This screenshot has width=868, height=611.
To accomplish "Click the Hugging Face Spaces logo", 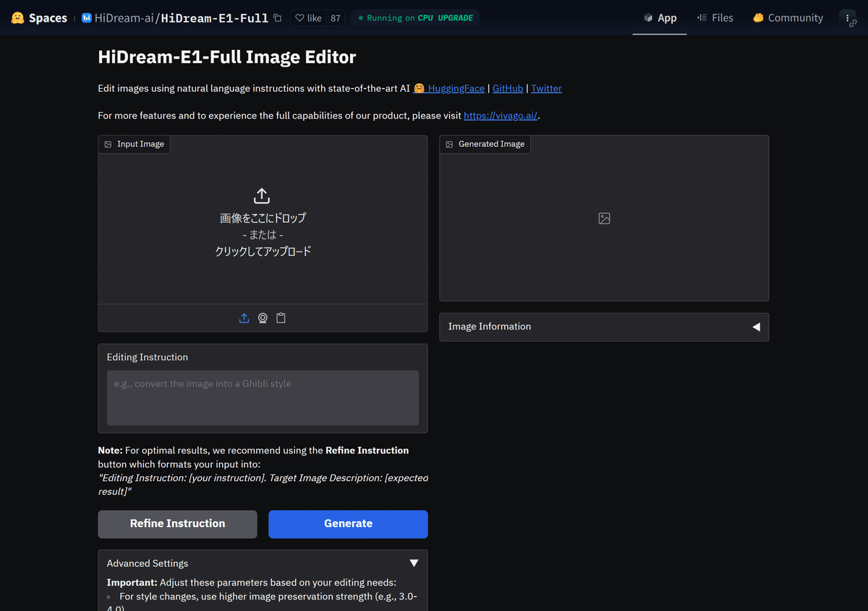I will [x=17, y=17].
